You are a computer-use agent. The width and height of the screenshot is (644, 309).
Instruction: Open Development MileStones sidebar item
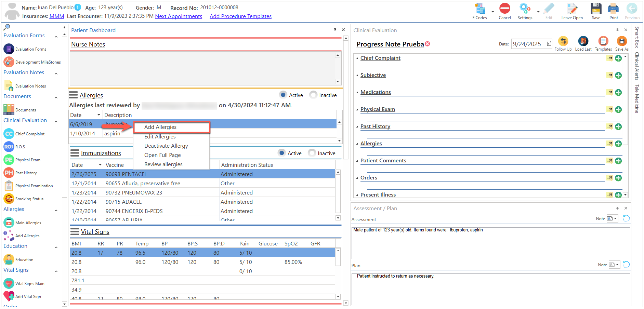coord(32,62)
